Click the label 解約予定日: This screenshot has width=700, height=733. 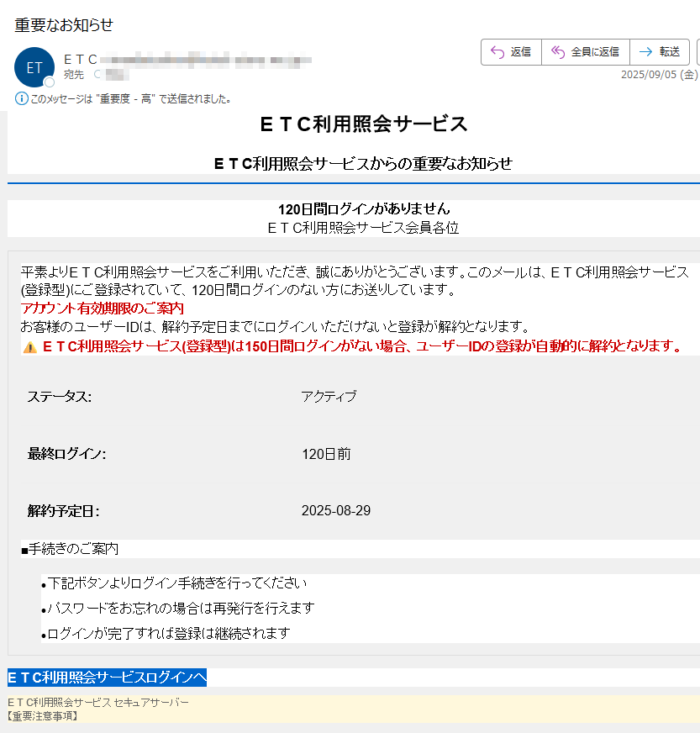(x=64, y=511)
